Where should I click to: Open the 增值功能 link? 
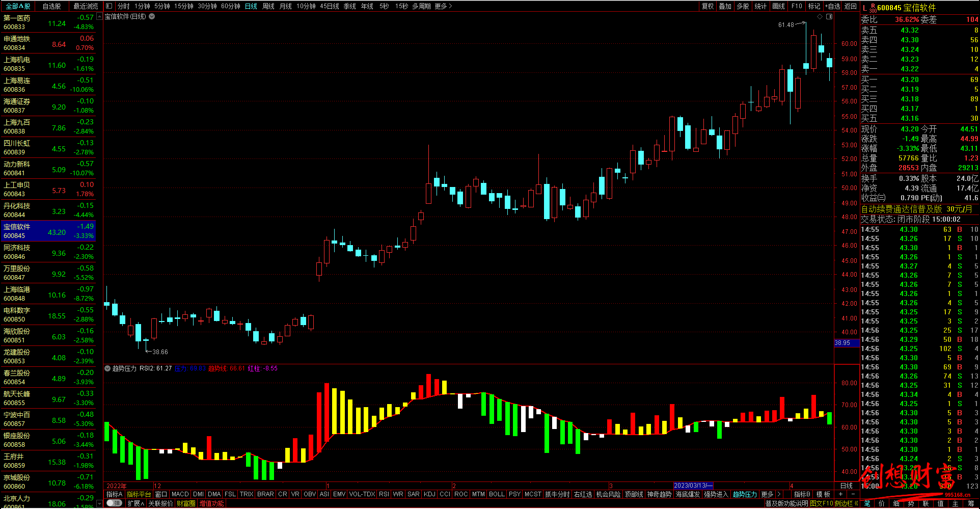[211, 503]
